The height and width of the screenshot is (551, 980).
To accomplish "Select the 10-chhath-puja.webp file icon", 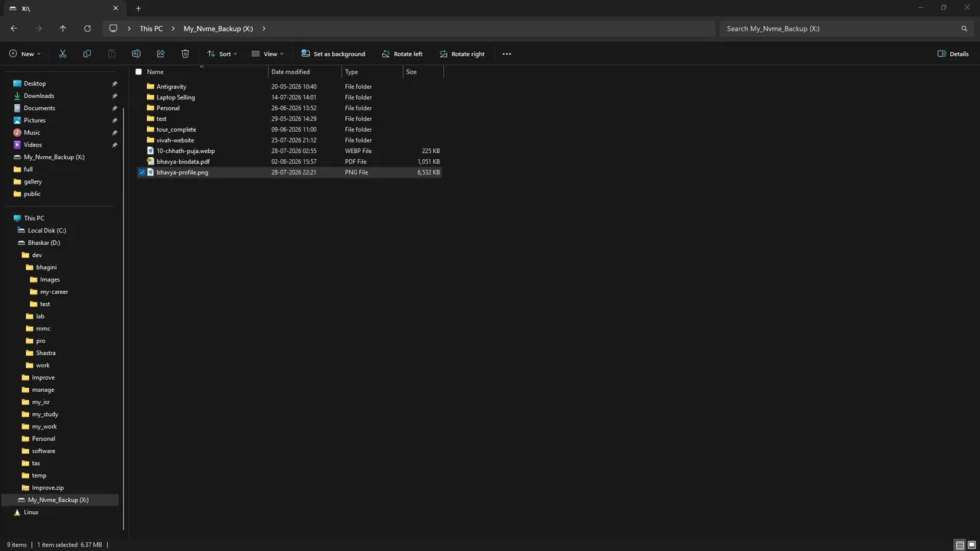I will pos(151,151).
